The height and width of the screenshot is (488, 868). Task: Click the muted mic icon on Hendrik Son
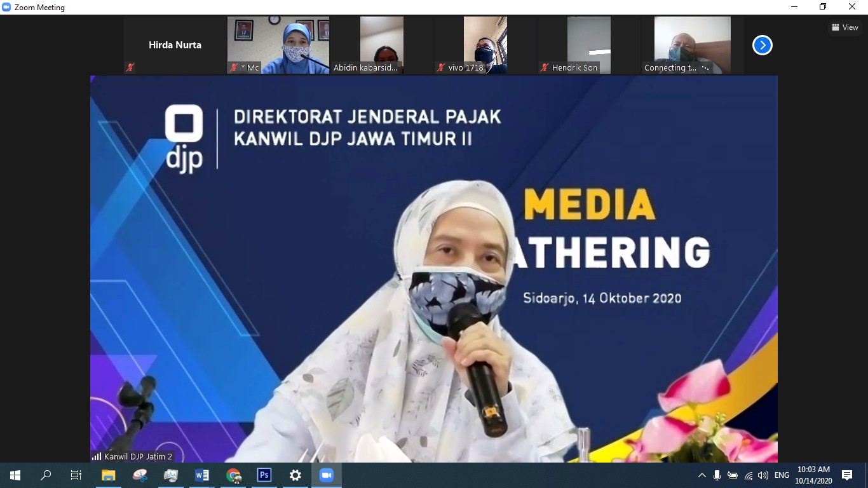point(545,67)
